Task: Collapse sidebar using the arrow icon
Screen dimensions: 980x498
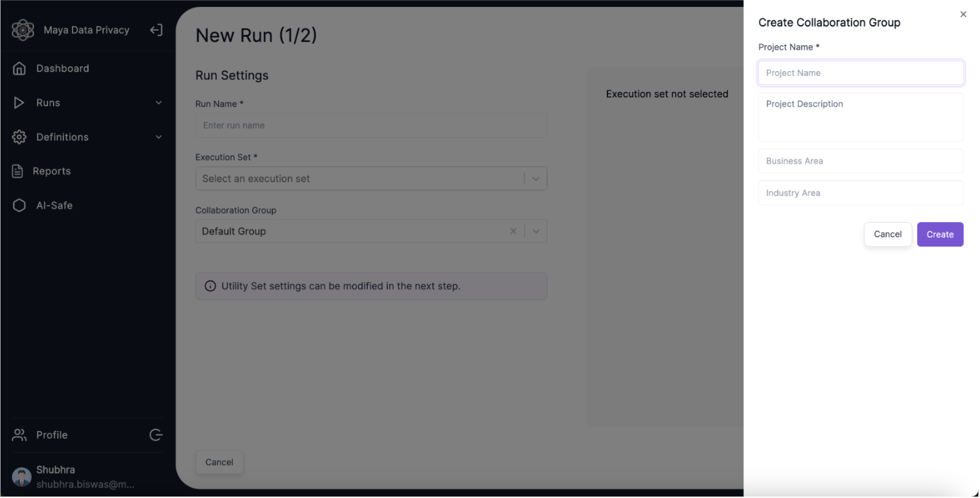Action: coord(156,30)
